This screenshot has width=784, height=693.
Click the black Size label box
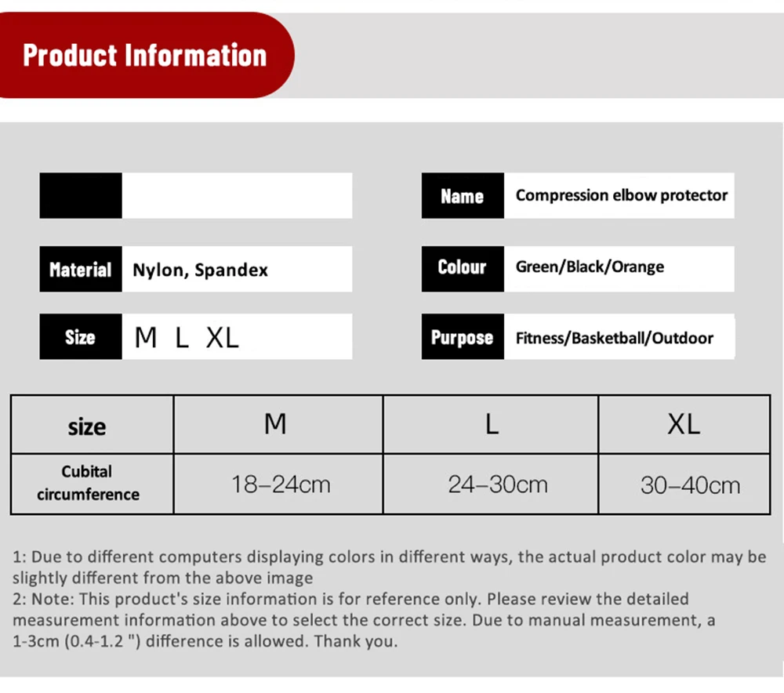pos(81,338)
